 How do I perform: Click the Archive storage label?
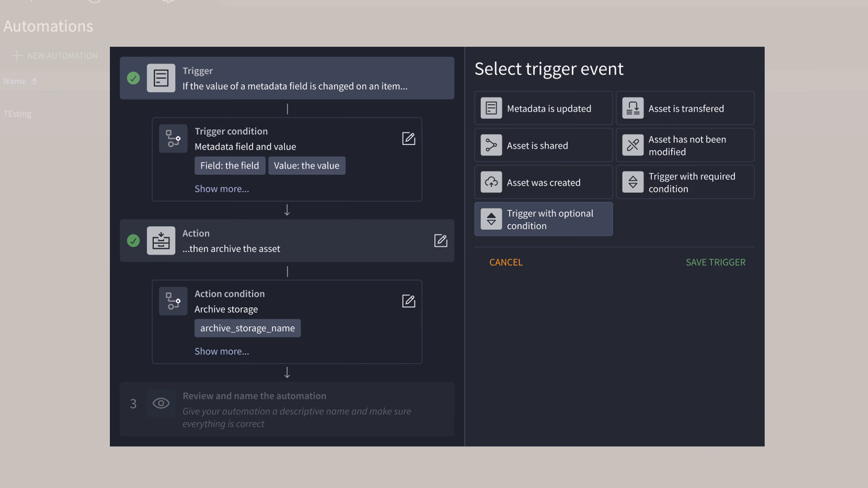coord(226,309)
